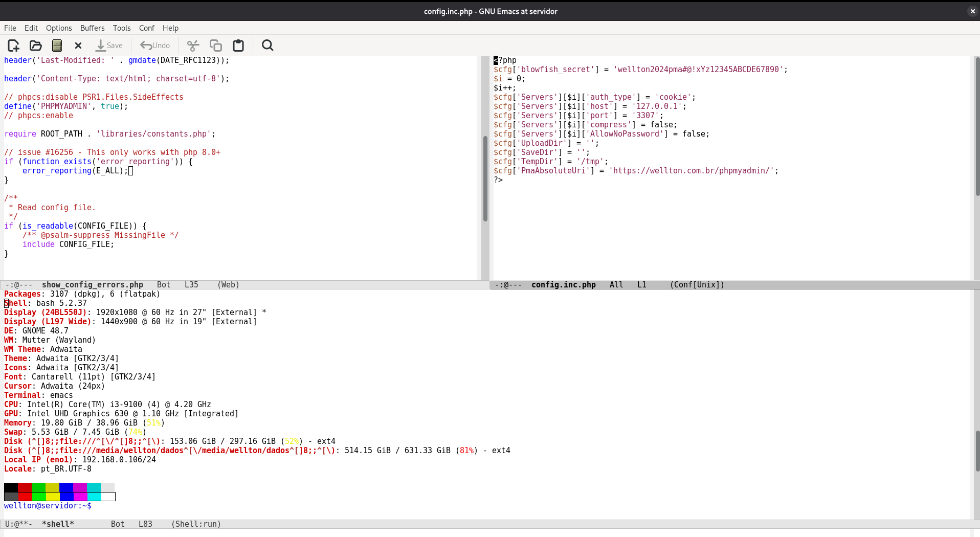Open the Buffers menu
Viewport: 980px width, 537px height.
point(92,28)
